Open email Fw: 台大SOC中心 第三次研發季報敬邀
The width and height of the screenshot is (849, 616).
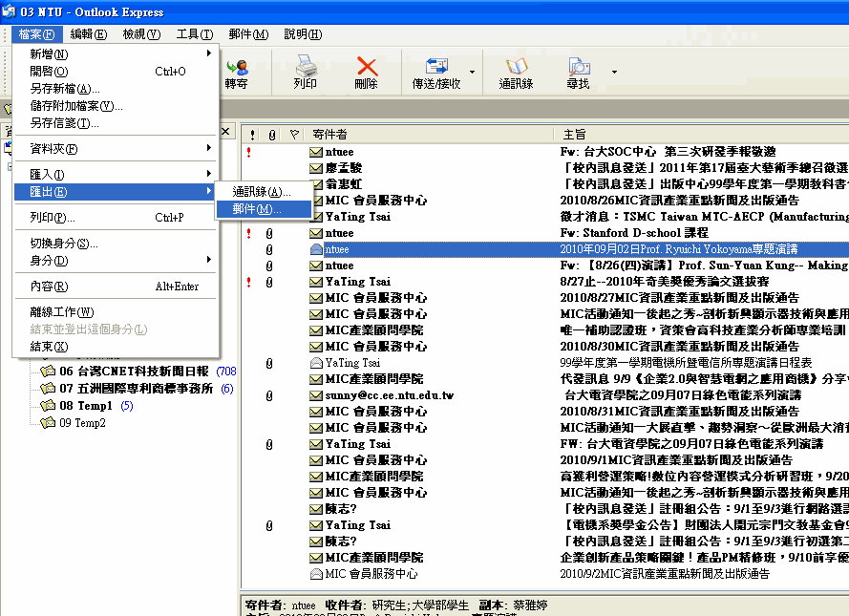tap(668, 152)
